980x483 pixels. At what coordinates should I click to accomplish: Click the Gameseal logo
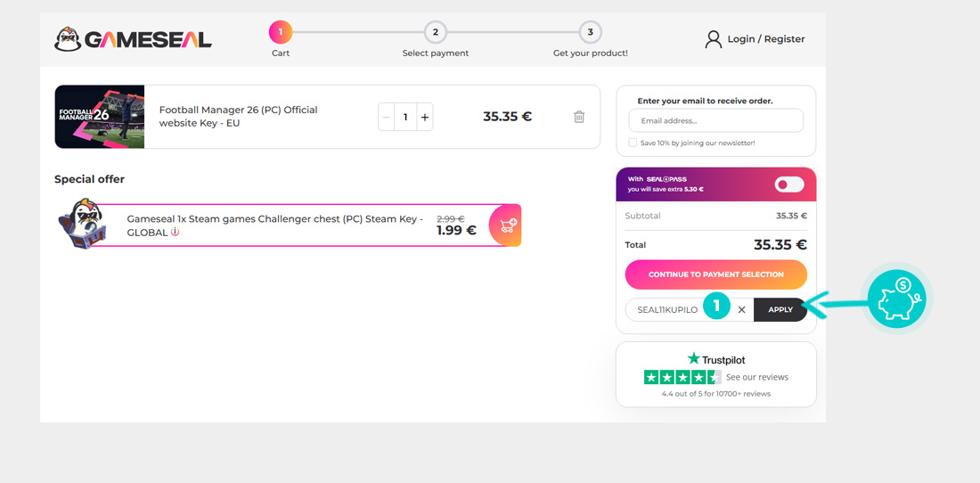coord(133,39)
